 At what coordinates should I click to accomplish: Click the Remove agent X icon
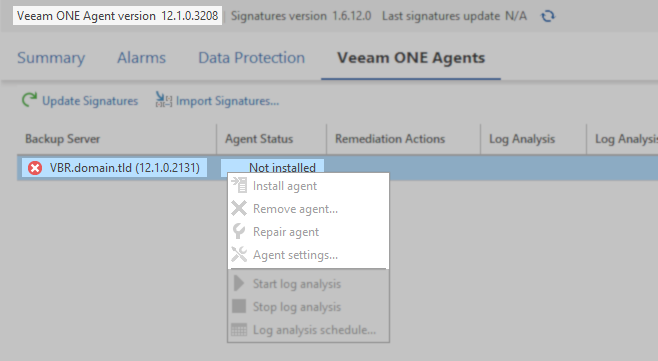click(239, 208)
